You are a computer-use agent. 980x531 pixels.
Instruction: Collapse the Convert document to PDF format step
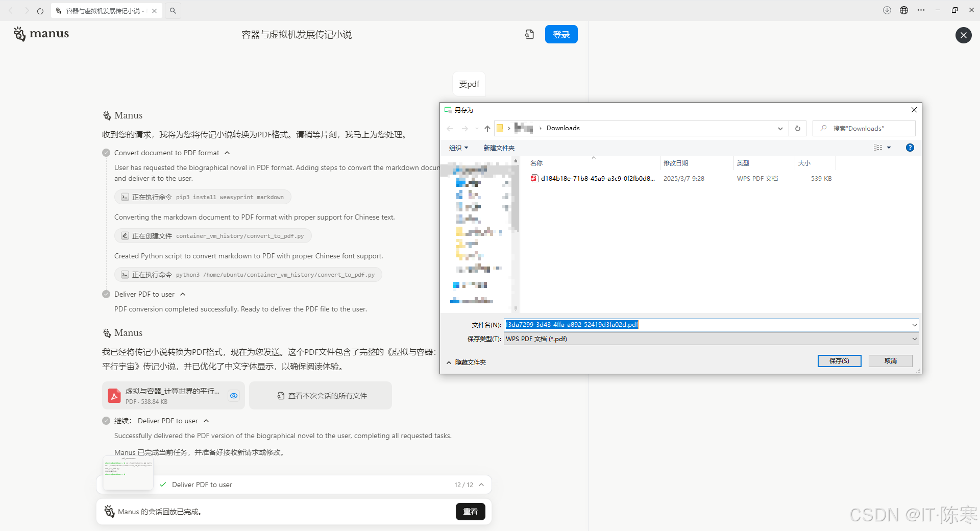pyautogui.click(x=227, y=153)
